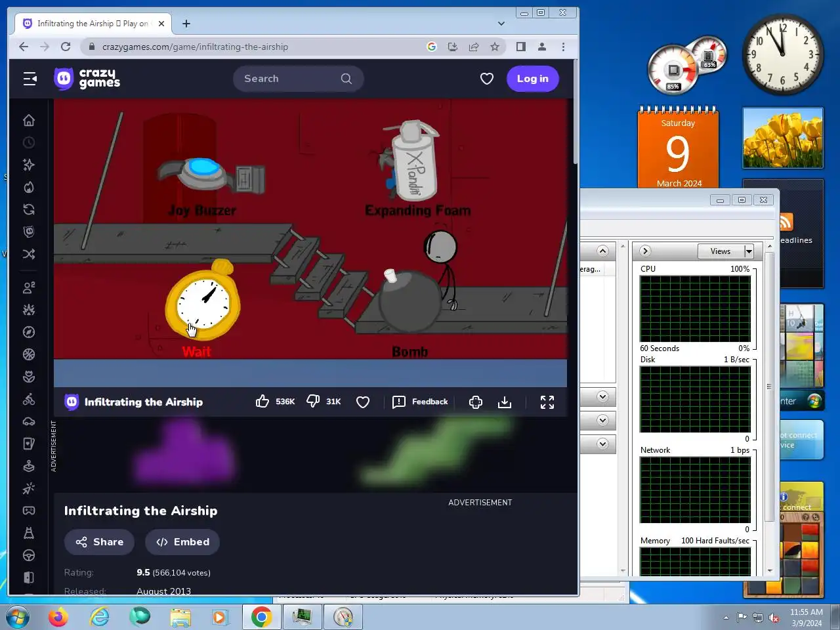The image size is (840, 630).
Task: Open 2 Player games icon in sidebar
Action: click(29, 287)
